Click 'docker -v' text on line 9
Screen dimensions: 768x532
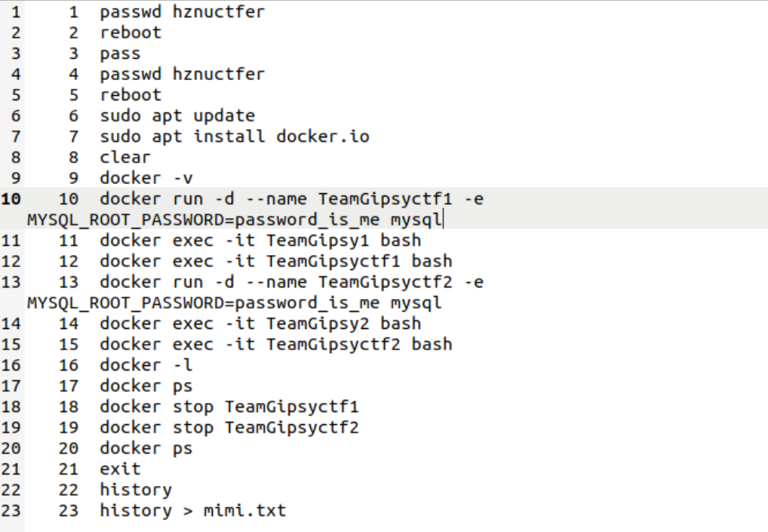click(x=146, y=178)
